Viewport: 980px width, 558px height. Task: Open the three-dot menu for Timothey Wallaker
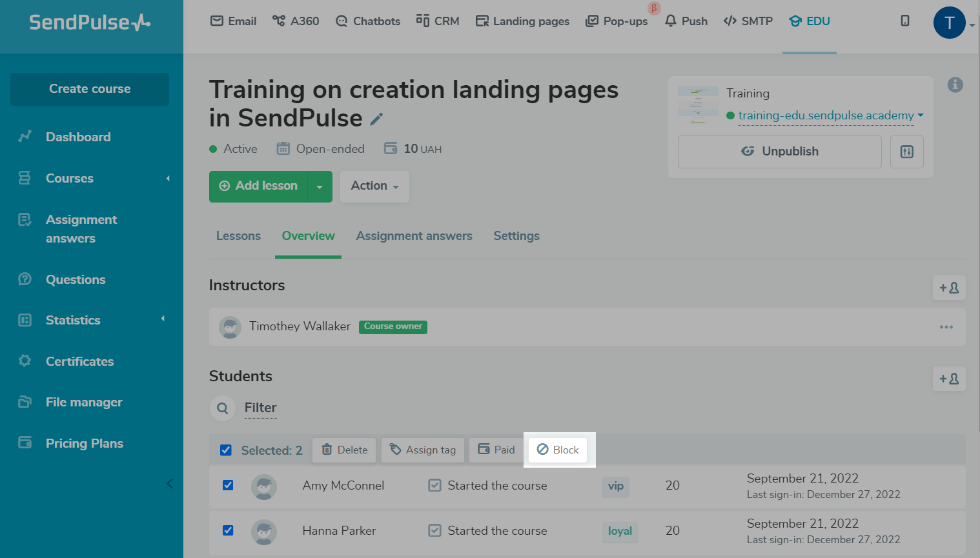point(946,327)
